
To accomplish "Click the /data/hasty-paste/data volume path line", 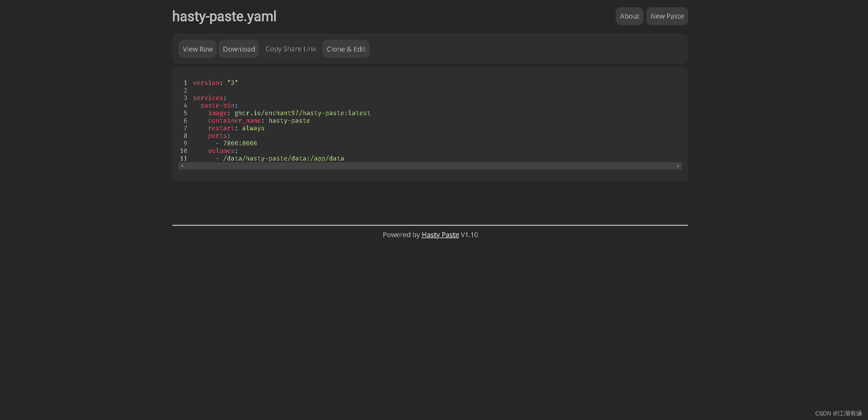I will click(x=283, y=158).
